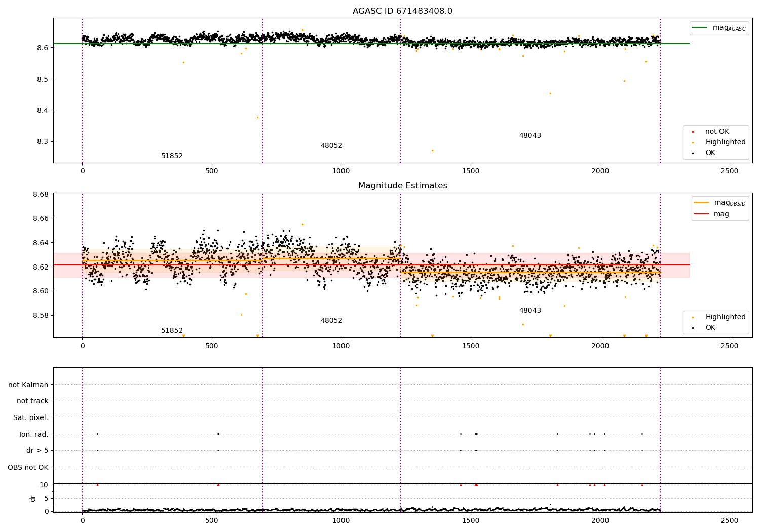Screen dimensions: 760x532
Task: Click the 8.4 tick on the top y-axis
Action: 42,111
